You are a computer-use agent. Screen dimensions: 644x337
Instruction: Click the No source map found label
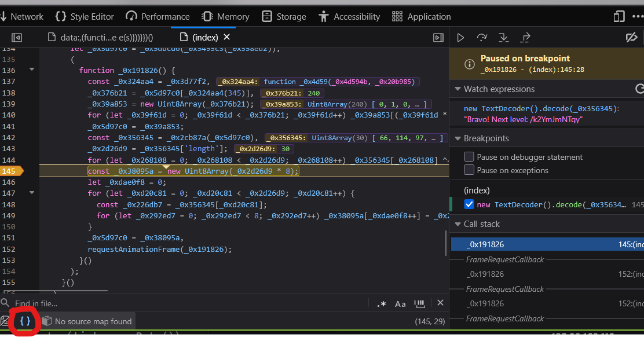[x=93, y=321]
